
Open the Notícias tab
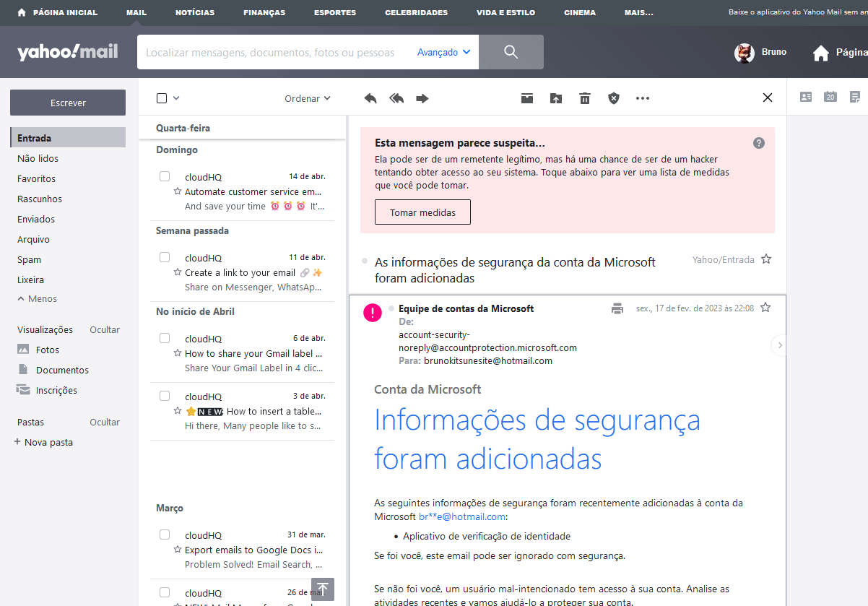(x=195, y=12)
